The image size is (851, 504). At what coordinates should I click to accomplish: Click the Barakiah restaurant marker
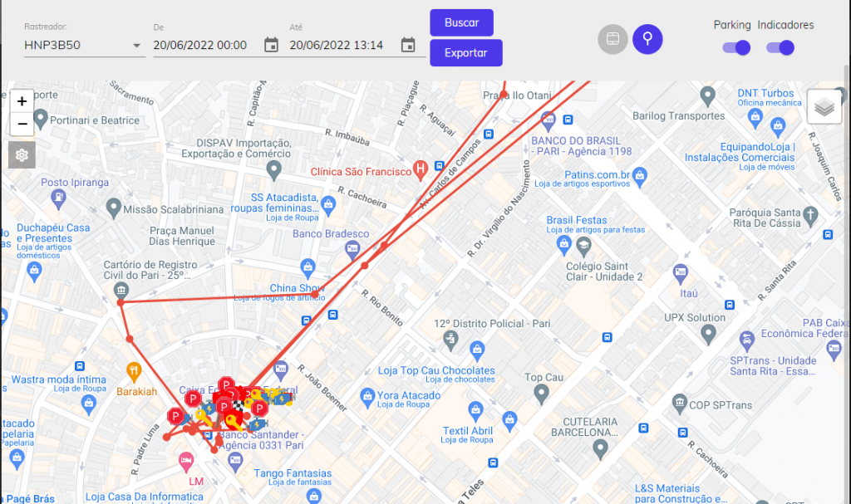[134, 372]
